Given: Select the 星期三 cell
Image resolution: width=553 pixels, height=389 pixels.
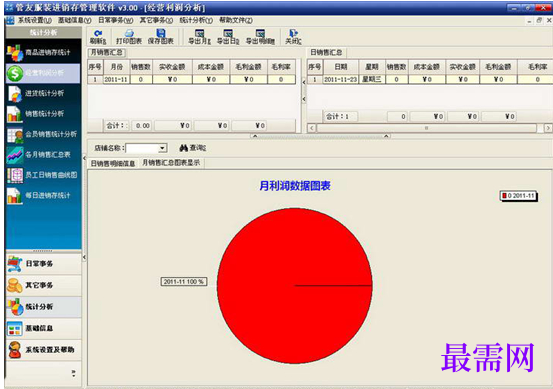Looking at the screenshot, I should click(372, 80).
